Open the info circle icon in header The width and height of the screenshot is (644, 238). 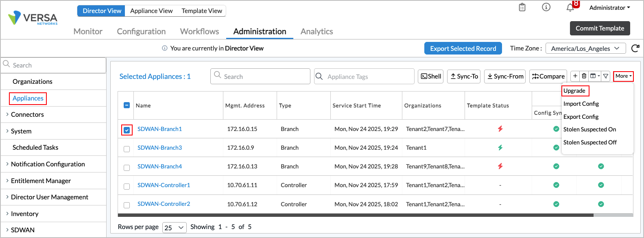coord(546,7)
